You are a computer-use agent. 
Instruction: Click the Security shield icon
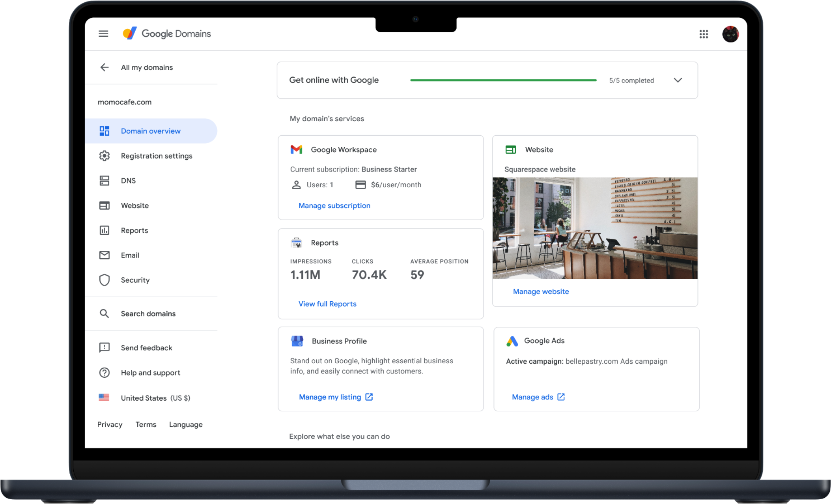[x=104, y=280]
